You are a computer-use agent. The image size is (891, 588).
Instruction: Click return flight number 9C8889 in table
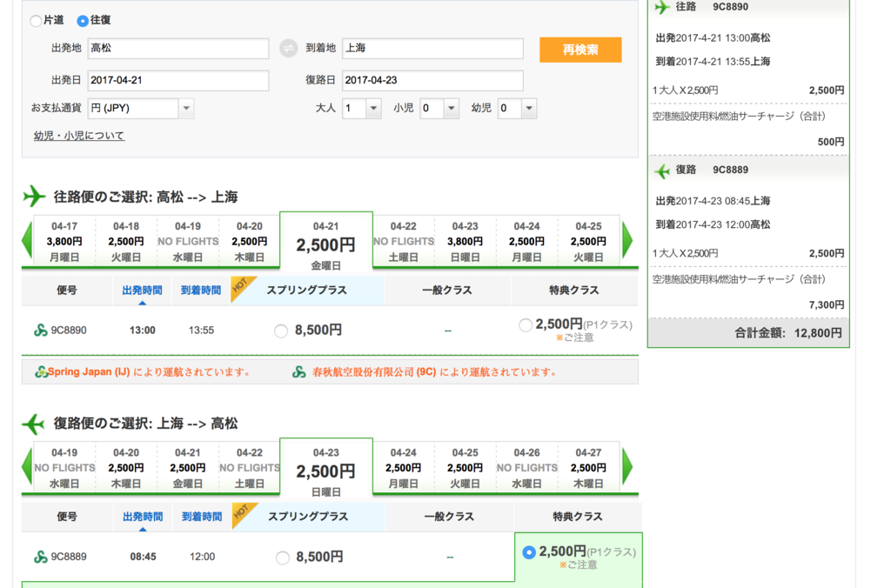pyautogui.click(x=69, y=557)
